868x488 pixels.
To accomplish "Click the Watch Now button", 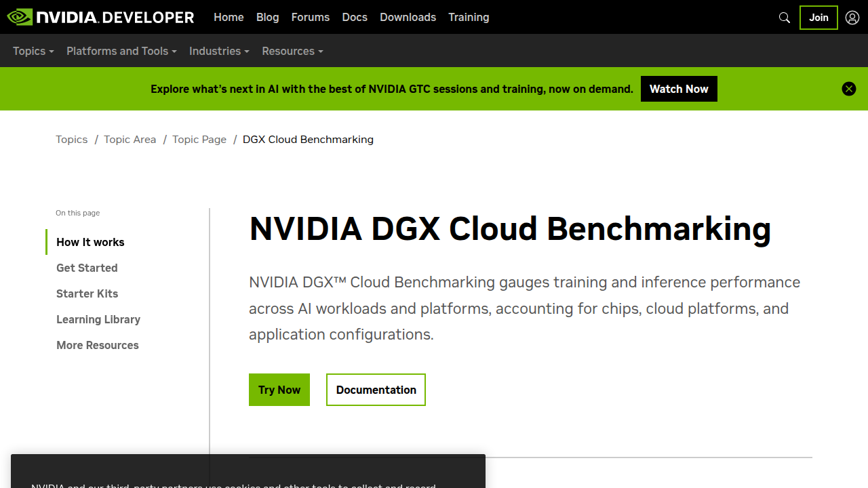I will point(679,89).
